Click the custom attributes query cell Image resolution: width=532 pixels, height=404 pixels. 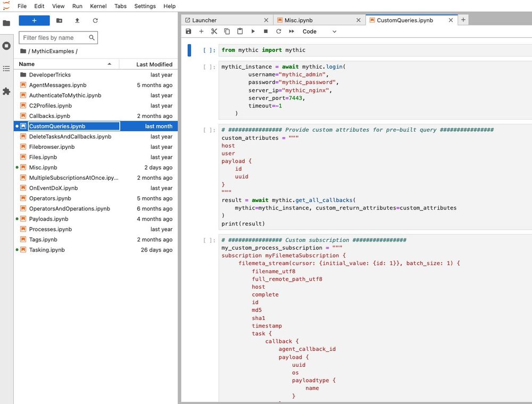(375, 177)
